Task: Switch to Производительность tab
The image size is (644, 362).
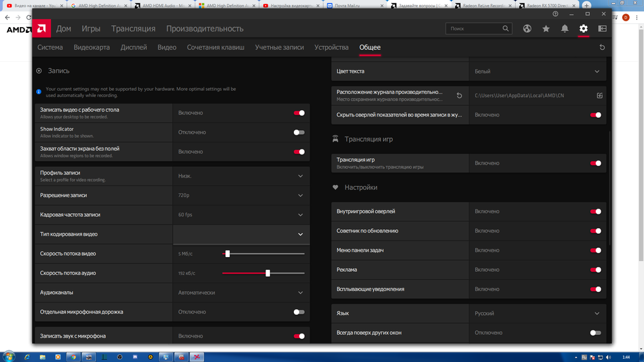Action: click(x=204, y=29)
